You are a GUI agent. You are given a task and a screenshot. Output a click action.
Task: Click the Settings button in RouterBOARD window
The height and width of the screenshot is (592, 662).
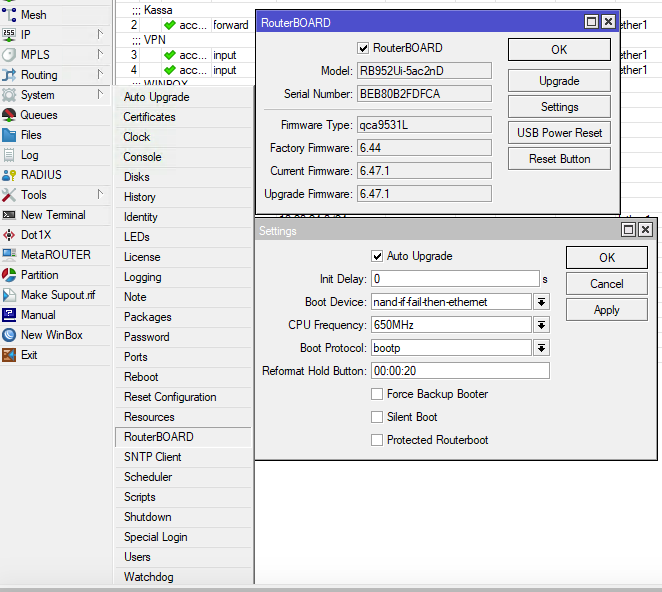(559, 107)
